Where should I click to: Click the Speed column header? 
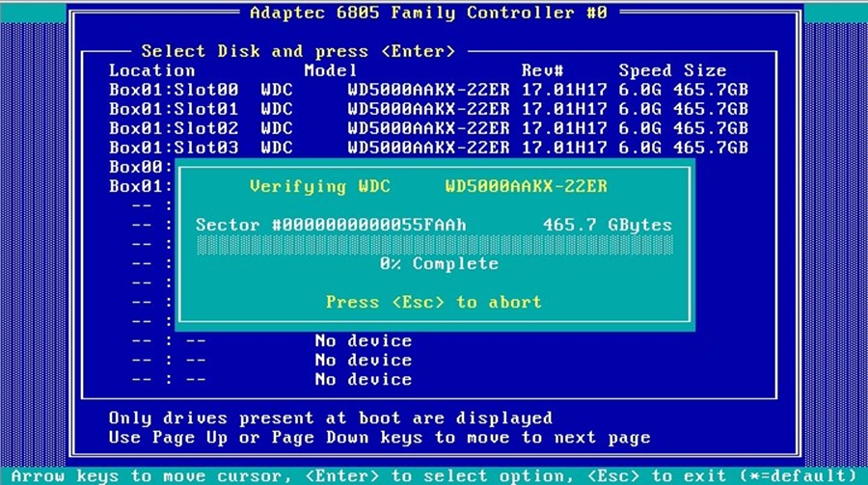tap(645, 70)
